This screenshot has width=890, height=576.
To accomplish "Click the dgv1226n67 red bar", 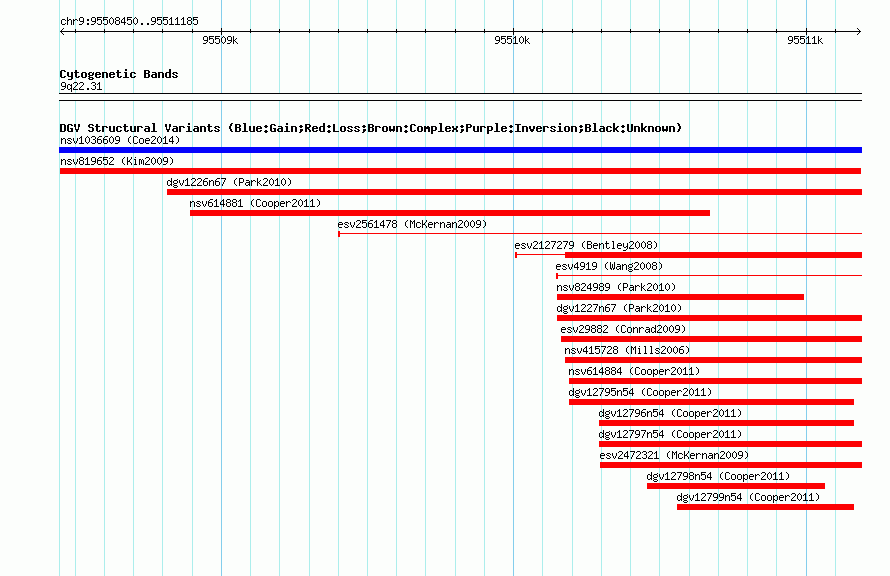I will tap(514, 192).
